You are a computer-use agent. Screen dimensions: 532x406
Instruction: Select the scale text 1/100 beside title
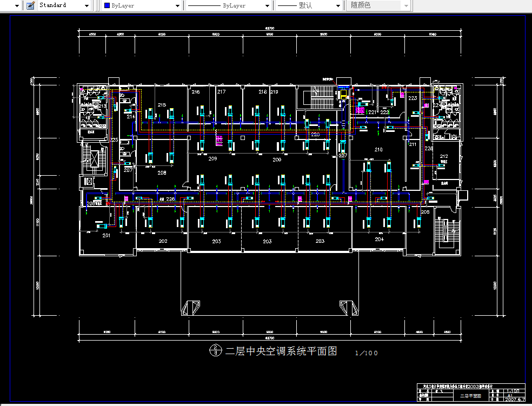(x=367, y=353)
